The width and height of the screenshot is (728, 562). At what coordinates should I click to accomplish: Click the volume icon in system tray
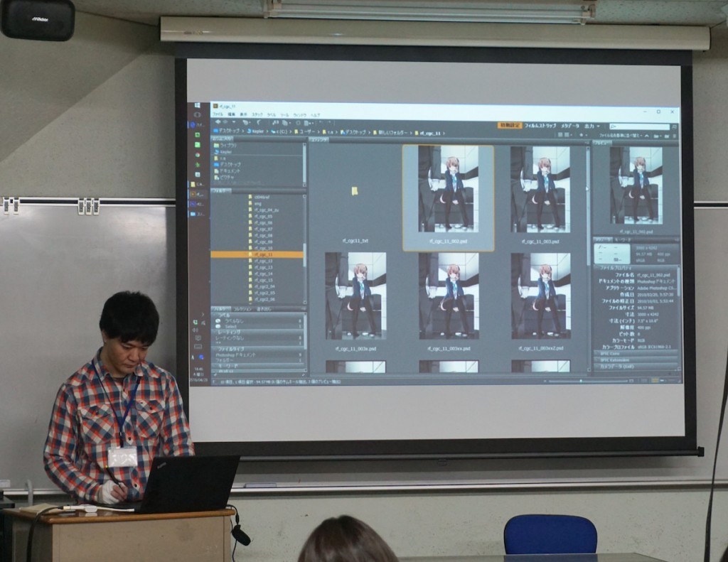point(196,330)
